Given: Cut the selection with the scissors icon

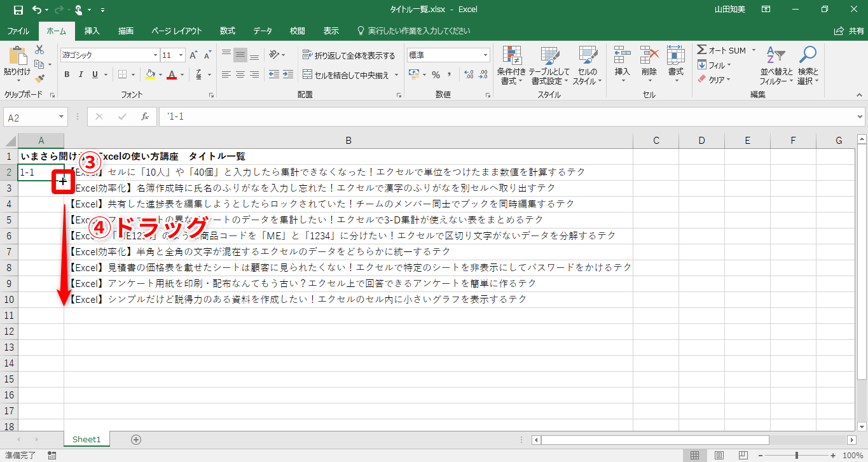Looking at the screenshot, I should pyautogui.click(x=39, y=50).
